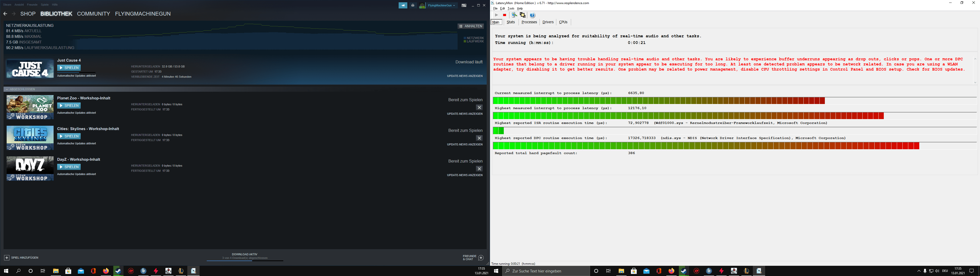The height and width of the screenshot is (276, 980).
Task: Open the Spiele menu
Action: point(44,5)
